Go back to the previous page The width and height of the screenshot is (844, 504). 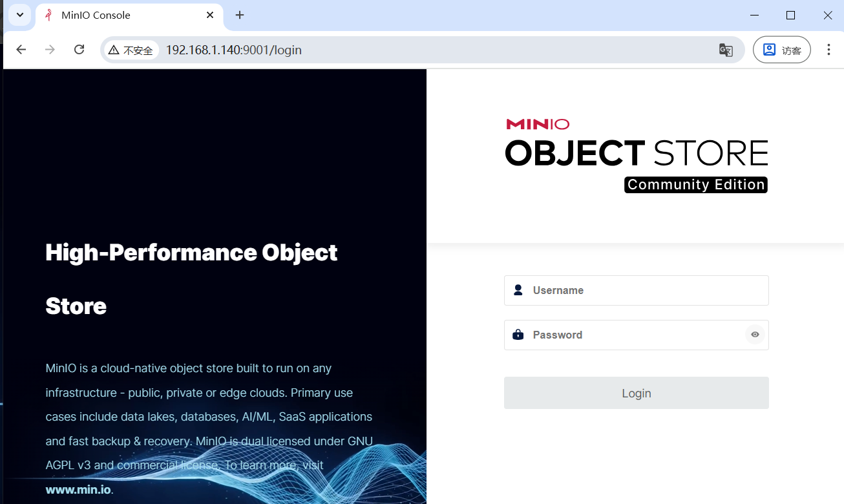pos(21,50)
